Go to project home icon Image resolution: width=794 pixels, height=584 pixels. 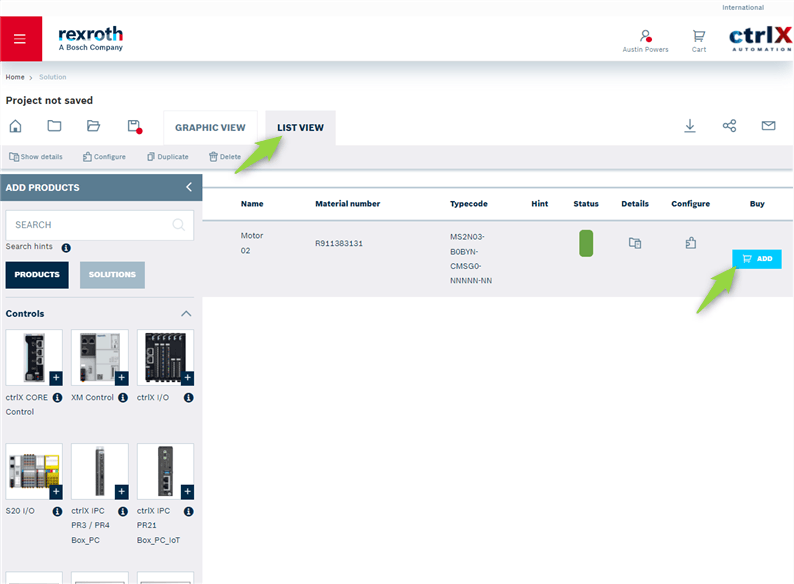[16, 126]
